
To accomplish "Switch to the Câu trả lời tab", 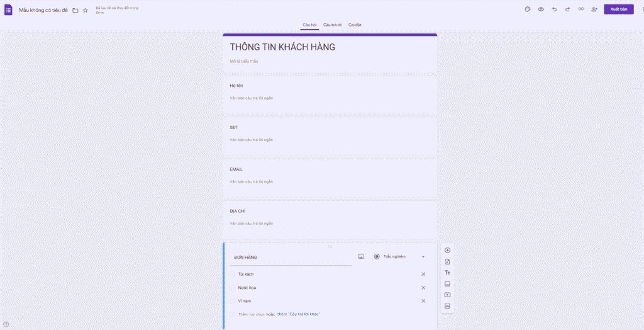I will point(332,25).
